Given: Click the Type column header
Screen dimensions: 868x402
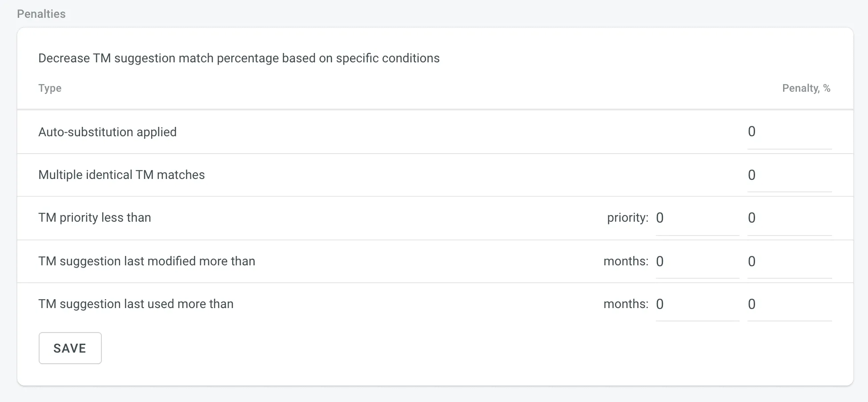Looking at the screenshot, I should (50, 88).
